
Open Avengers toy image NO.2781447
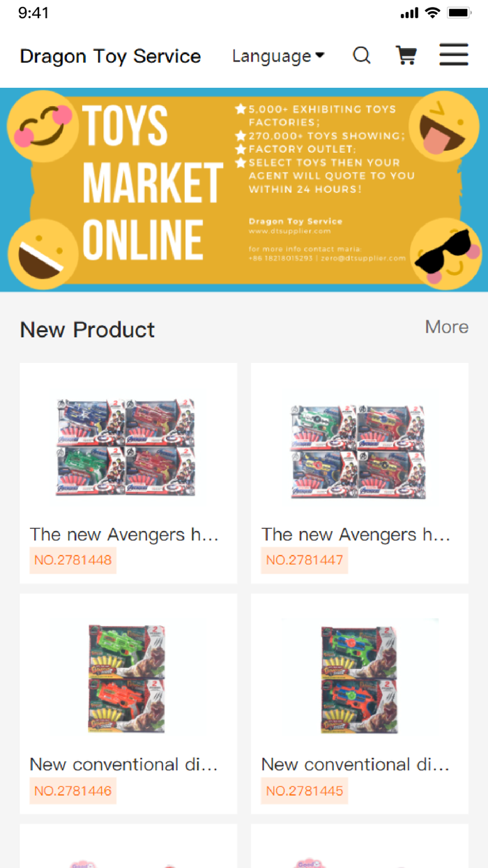(360, 447)
